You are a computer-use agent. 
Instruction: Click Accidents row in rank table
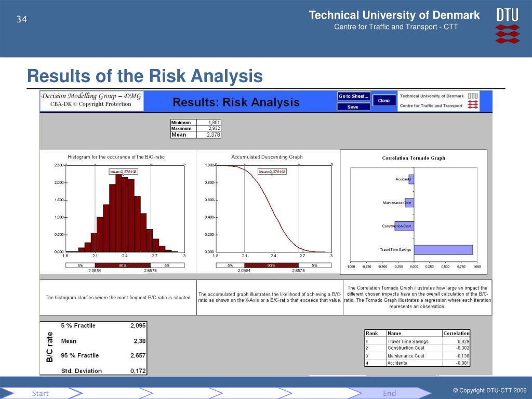click(417, 363)
